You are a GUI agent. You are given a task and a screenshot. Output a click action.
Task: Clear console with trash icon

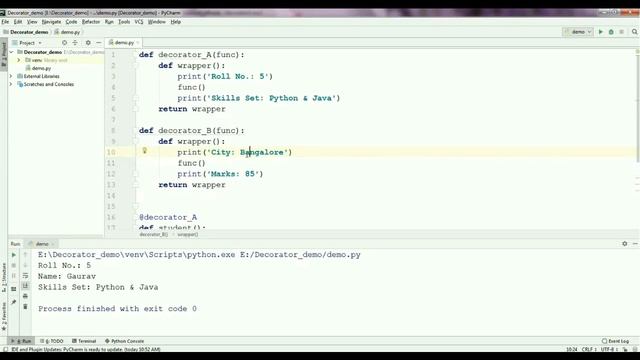pos(25,307)
